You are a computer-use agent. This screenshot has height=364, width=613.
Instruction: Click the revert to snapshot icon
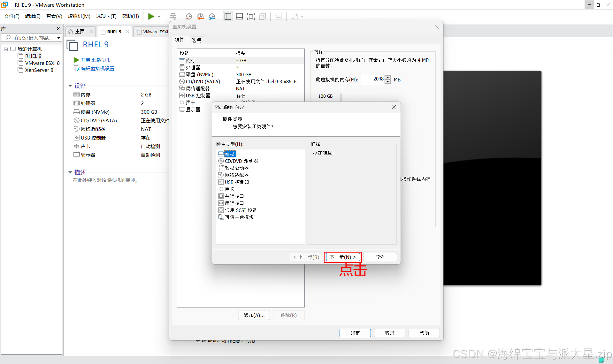(200, 16)
